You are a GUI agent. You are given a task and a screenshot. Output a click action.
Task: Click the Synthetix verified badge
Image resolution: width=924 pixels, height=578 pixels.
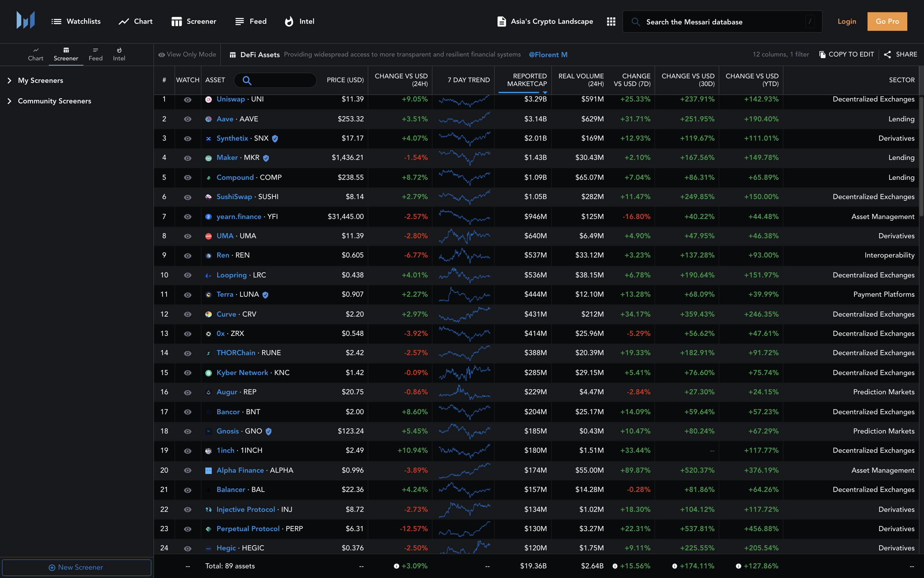[x=275, y=139]
